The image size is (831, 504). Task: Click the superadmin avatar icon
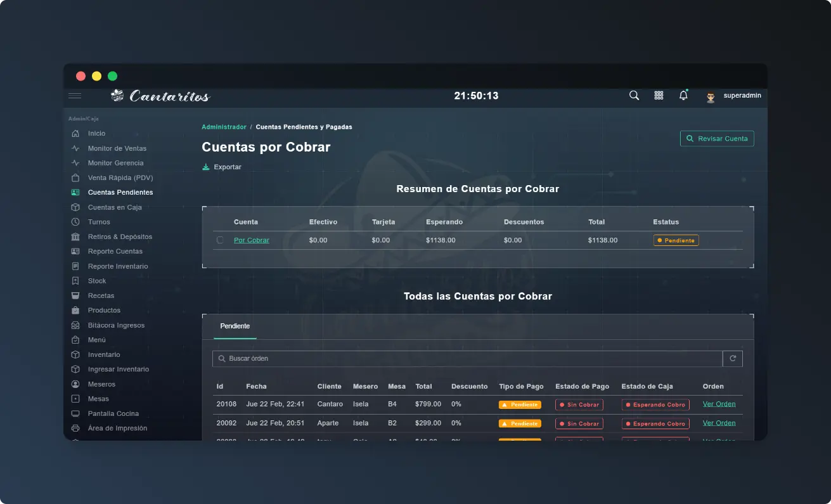coord(711,96)
